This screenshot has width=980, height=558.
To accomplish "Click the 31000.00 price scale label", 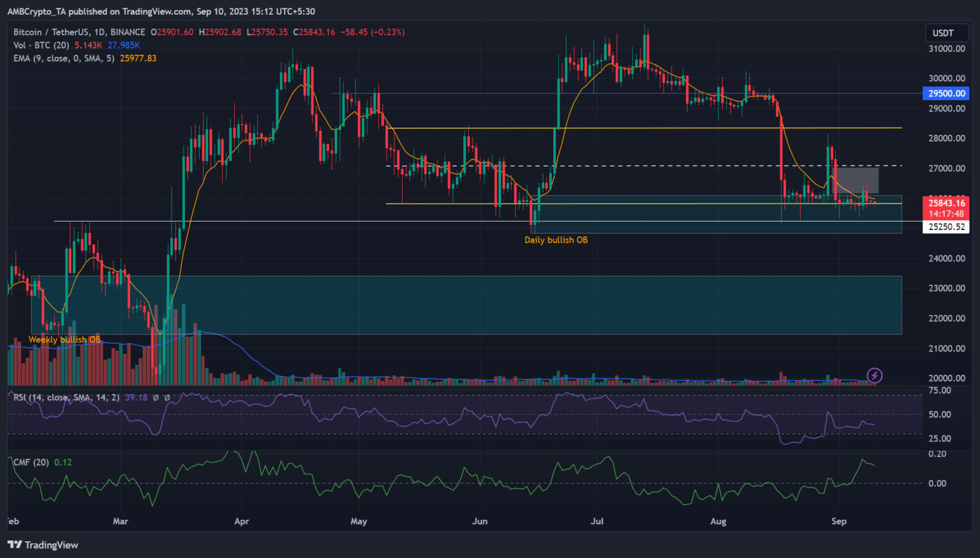I will 946,49.
